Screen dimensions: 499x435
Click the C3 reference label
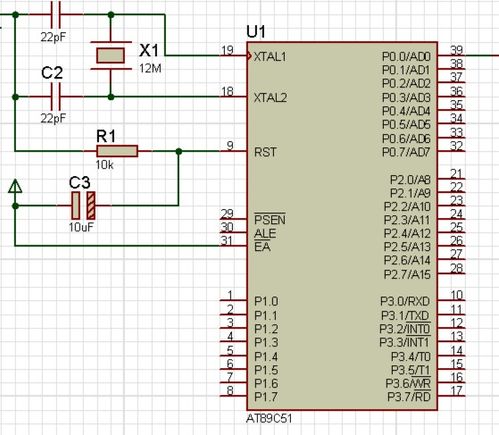point(80,183)
